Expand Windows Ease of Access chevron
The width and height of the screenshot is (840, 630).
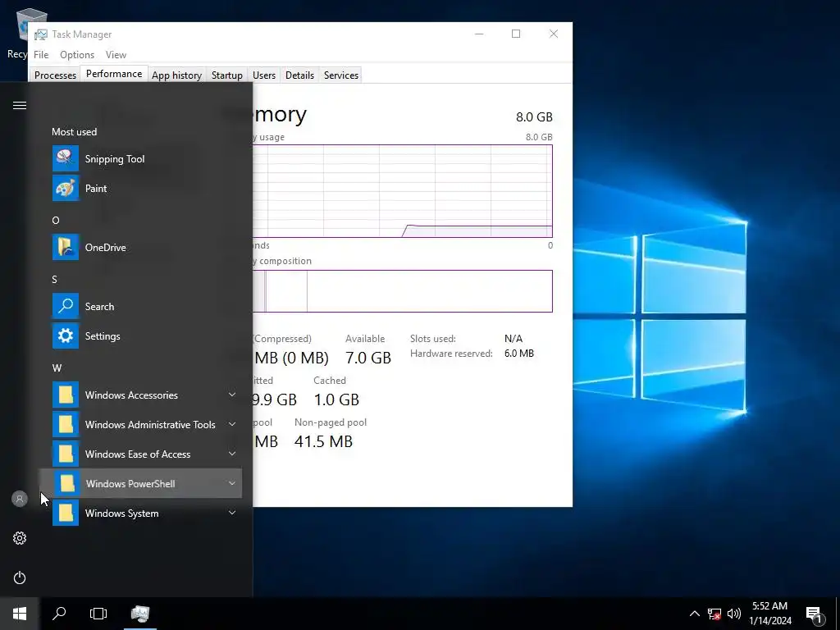coord(232,454)
